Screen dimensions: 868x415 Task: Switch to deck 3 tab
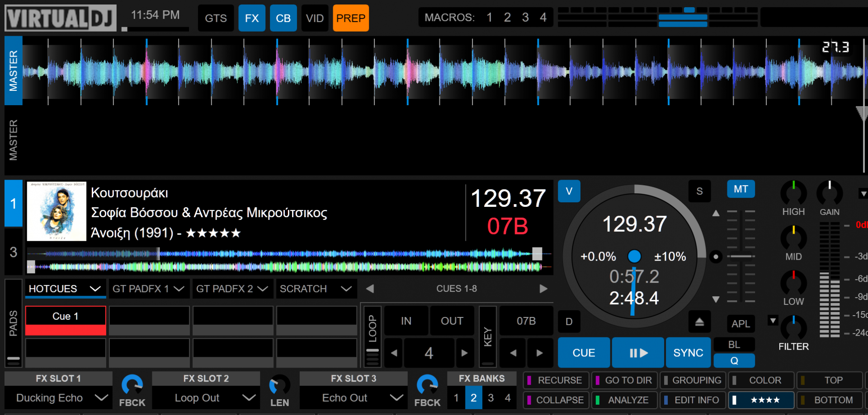click(13, 252)
